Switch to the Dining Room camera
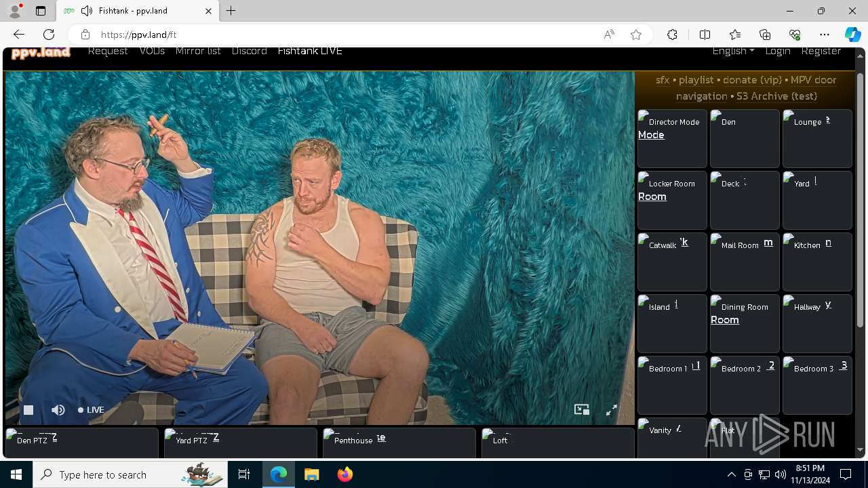This screenshot has height=488, width=868. 745,323
